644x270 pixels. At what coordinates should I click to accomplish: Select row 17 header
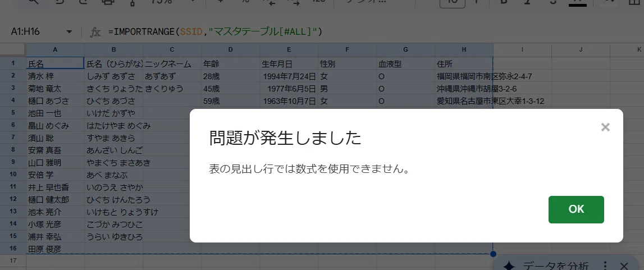pos(13,260)
